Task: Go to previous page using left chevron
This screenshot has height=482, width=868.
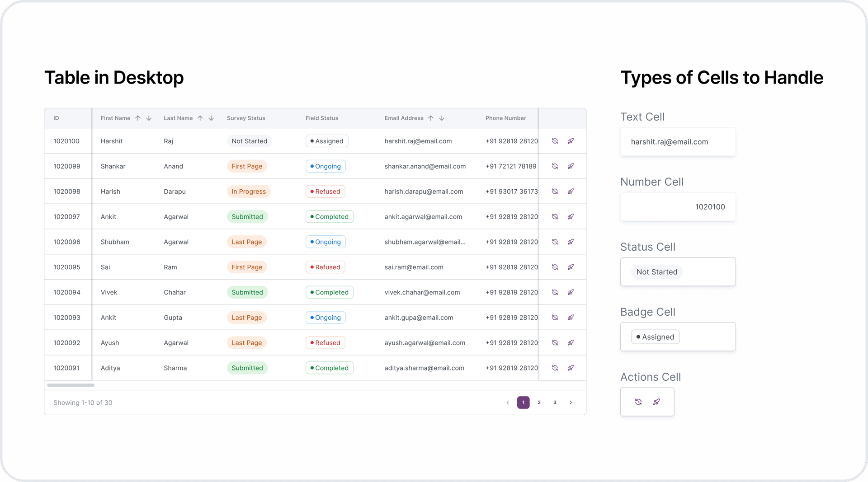Action: [508, 402]
